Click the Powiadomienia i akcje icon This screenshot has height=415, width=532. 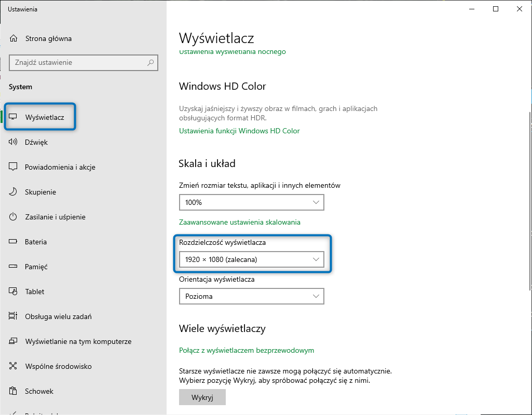click(14, 167)
